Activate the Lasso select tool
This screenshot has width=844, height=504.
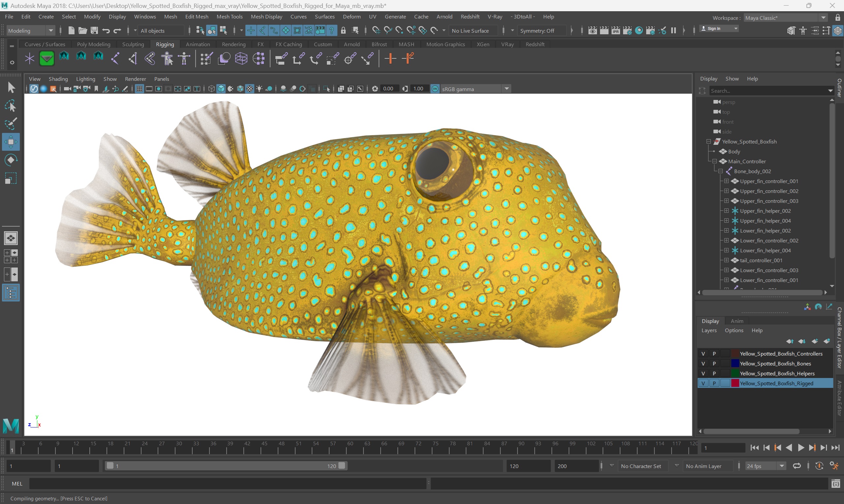pos(11,106)
